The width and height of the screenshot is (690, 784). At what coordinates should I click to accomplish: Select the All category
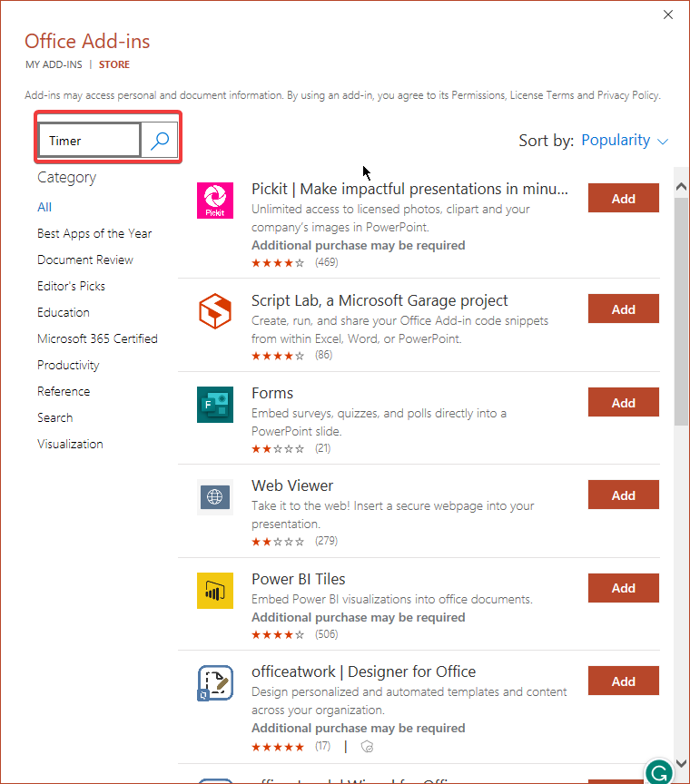[x=44, y=207]
